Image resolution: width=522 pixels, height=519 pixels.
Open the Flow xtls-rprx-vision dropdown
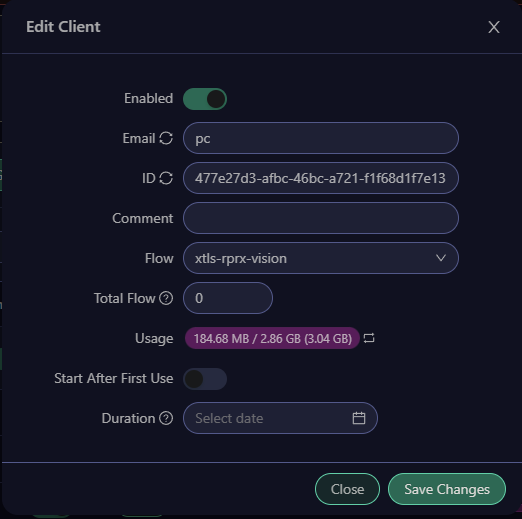[321, 258]
